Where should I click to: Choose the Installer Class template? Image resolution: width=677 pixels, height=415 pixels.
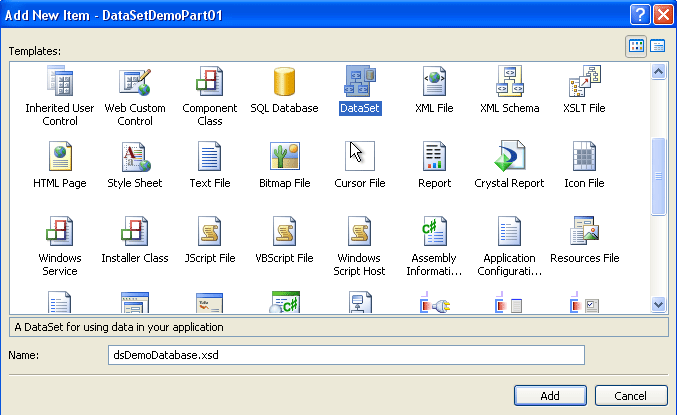coord(135,240)
